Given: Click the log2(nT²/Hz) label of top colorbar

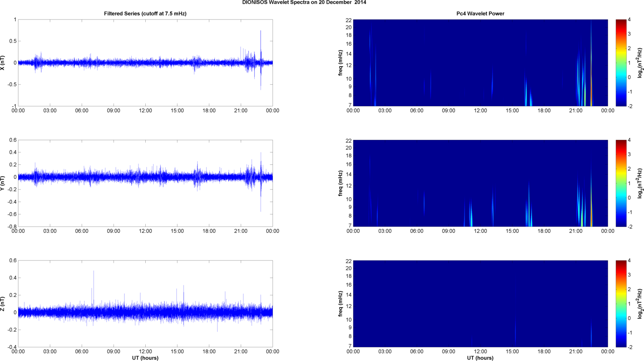Looking at the screenshot, I should click(x=640, y=63).
